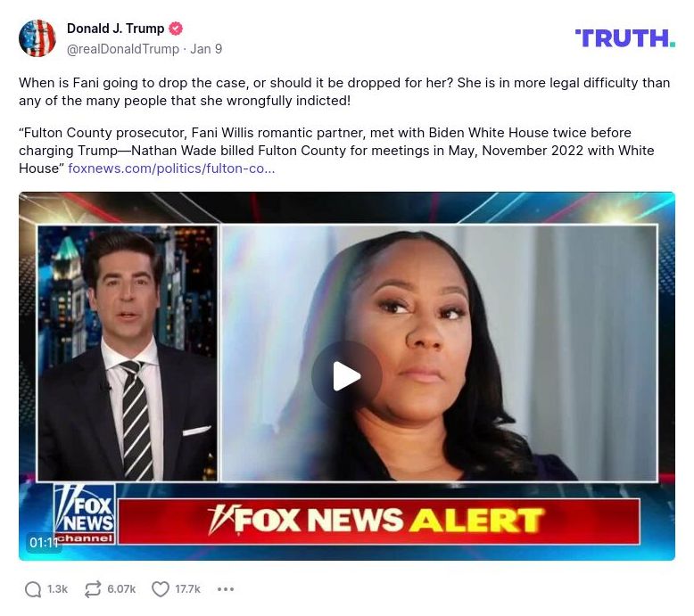Click the reply speech bubble icon

[33, 589]
